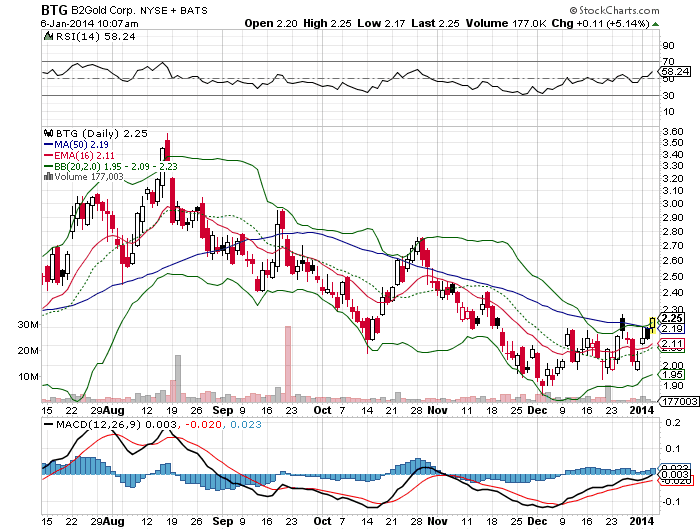Viewport: 700px width, 530px height.
Task: Click the EMA(16) 2.11 legend entry
Action: 79,155
